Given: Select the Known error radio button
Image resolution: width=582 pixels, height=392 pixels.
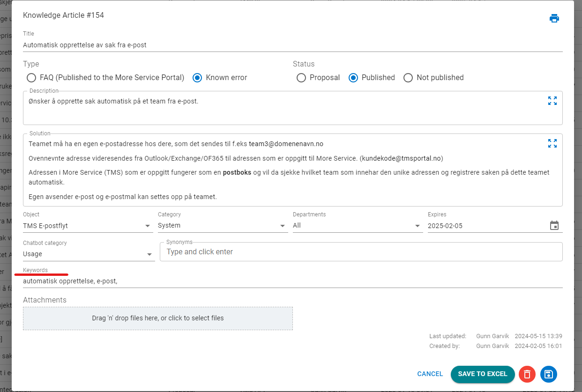Looking at the screenshot, I should pos(197,78).
